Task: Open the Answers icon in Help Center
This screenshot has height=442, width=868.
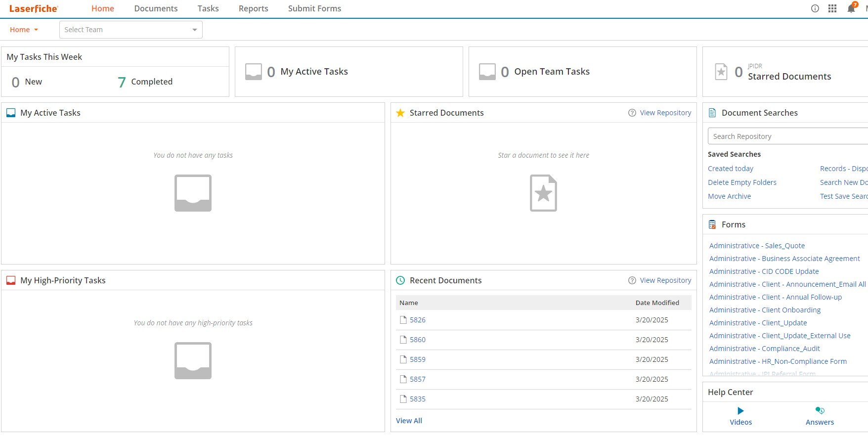Action: tap(820, 411)
